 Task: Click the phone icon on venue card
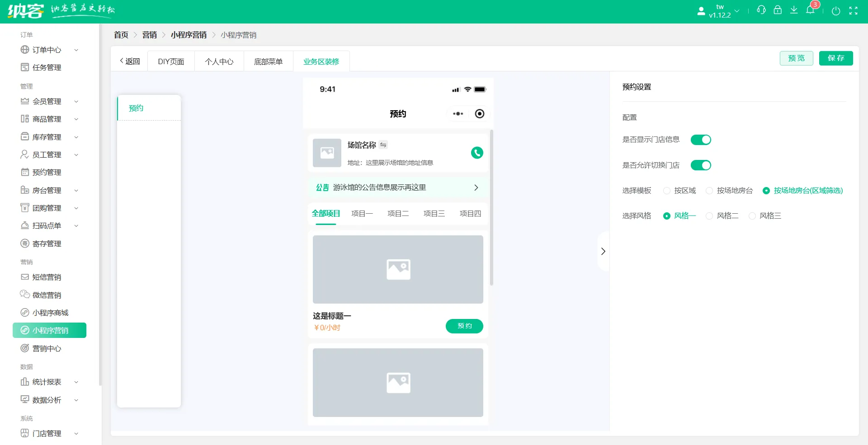click(477, 153)
